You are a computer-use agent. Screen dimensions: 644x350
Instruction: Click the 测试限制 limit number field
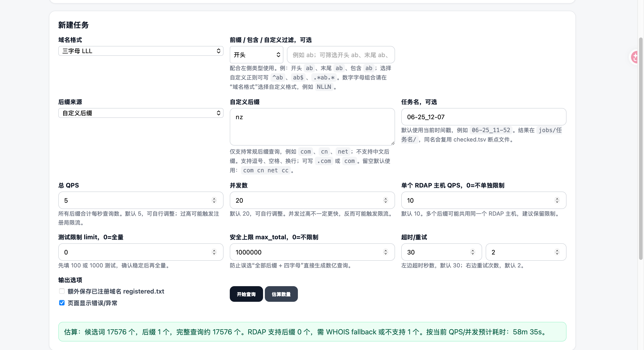[x=141, y=252]
